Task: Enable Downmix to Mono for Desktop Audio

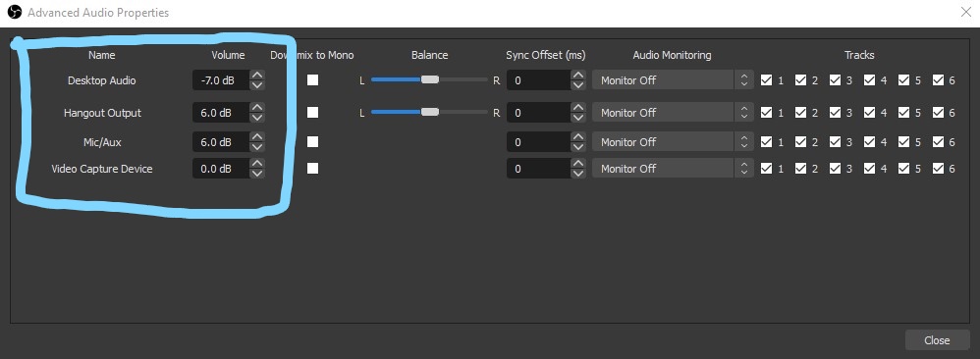Action: tap(312, 79)
